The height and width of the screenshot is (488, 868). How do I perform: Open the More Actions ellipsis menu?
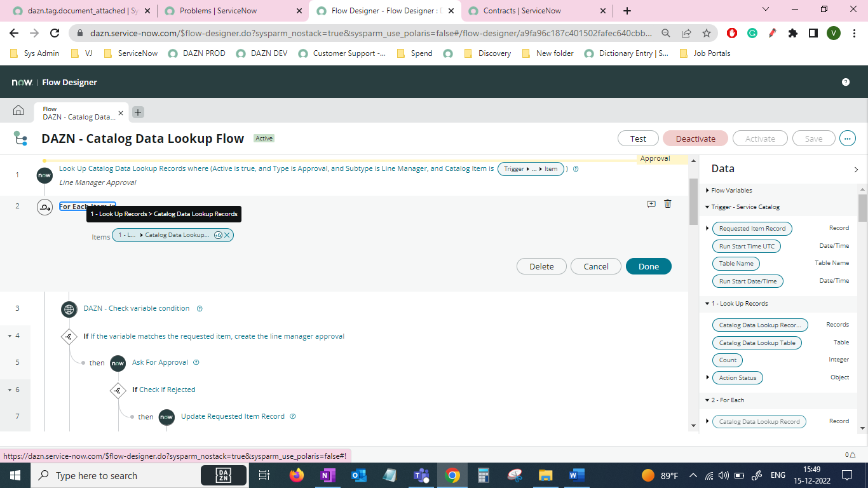coord(848,139)
